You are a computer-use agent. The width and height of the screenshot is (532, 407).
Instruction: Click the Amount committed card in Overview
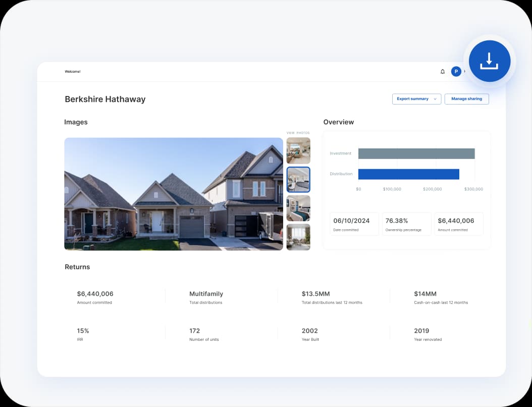click(458, 224)
